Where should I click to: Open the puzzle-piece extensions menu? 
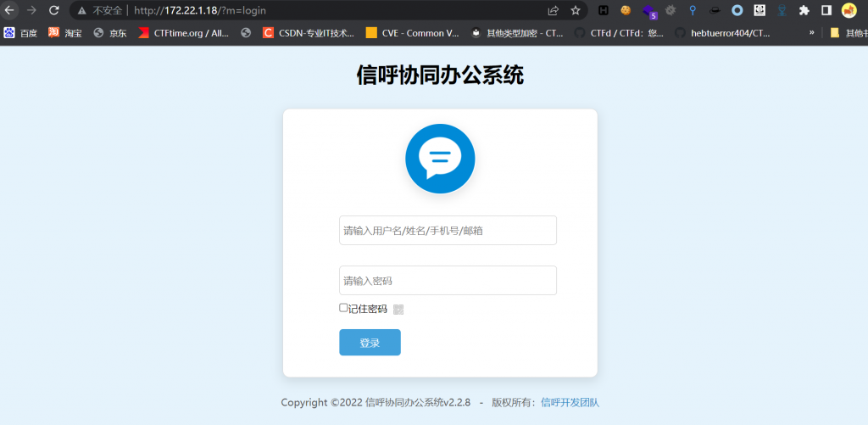point(804,11)
